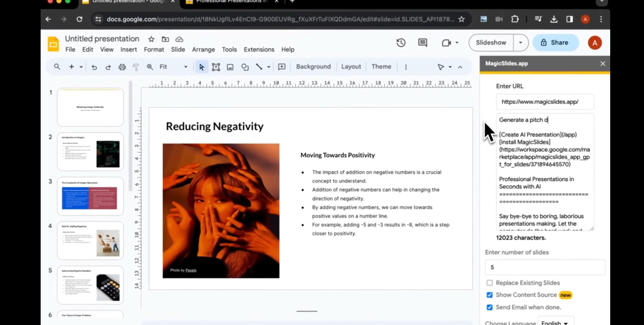Redo the last action
The height and width of the screenshot is (325, 644).
click(108, 67)
